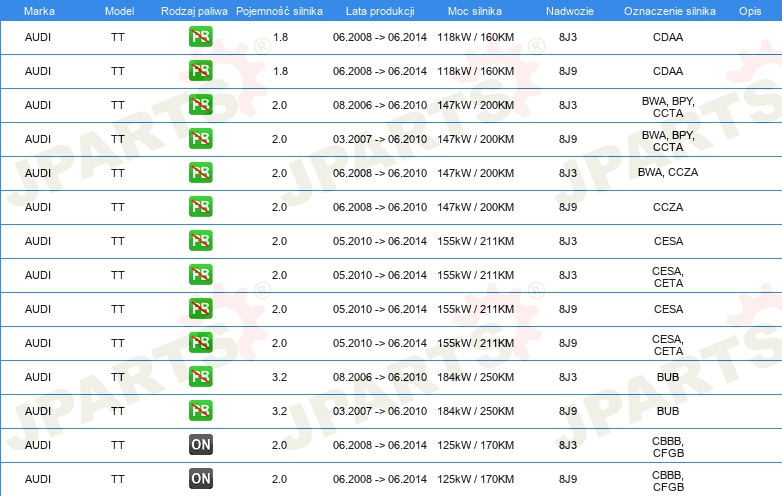This screenshot has width=782, height=496.
Task: Click petrol icon in 08.2006 147kW 8J3 row
Action: [x=200, y=105]
